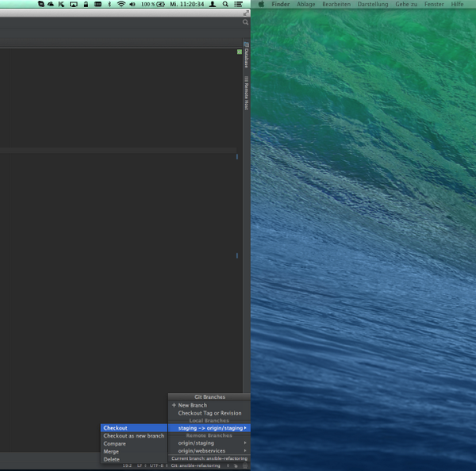Open the Hilfe menu

(457, 4)
